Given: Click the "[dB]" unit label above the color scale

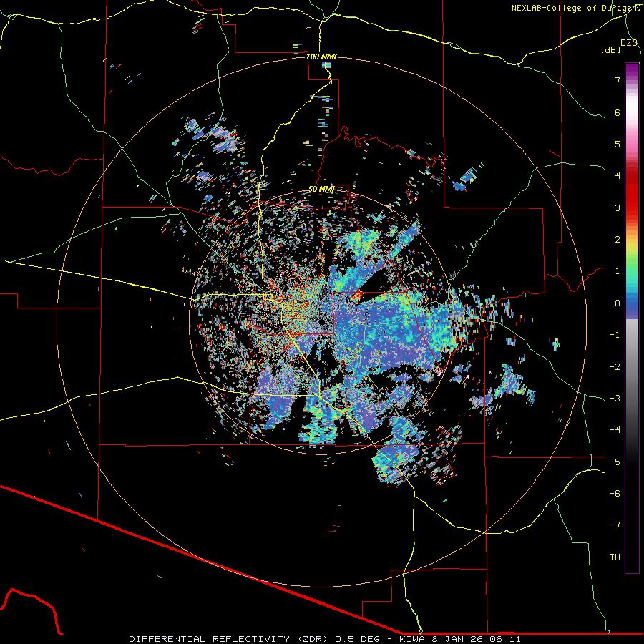Looking at the screenshot, I should coord(611,49).
